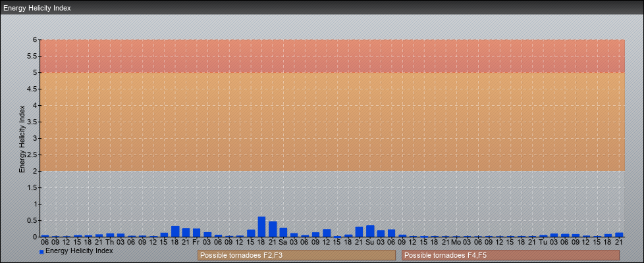Click the '5.5' value on the y-axis
This screenshot has width=644, height=263.
[x=33, y=56]
